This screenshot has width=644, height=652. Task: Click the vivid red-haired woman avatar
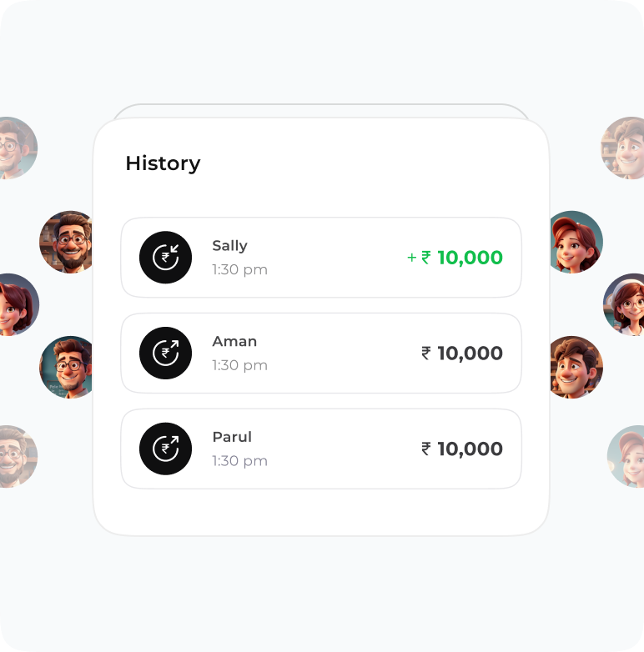tap(576, 242)
